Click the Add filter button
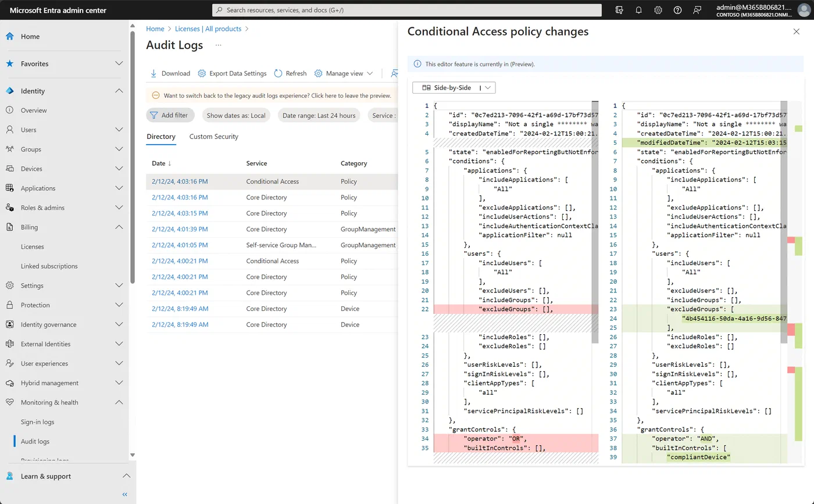The image size is (814, 504). pyautogui.click(x=170, y=115)
